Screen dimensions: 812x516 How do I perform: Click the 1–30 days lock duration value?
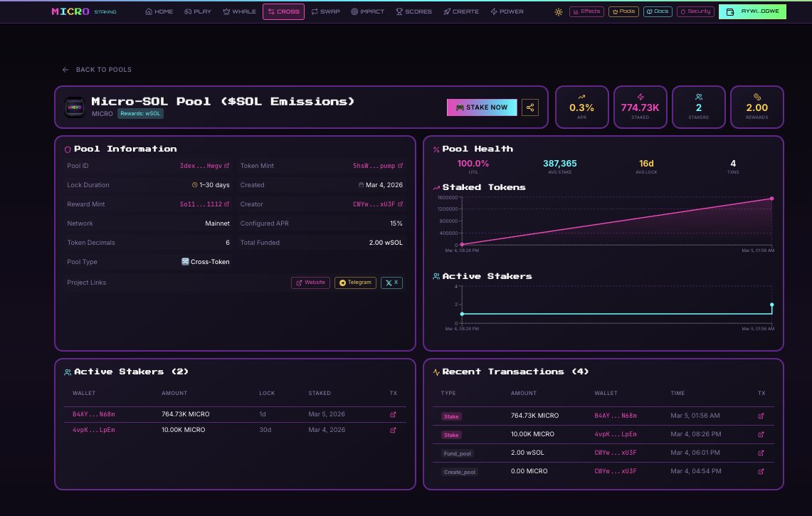211,185
